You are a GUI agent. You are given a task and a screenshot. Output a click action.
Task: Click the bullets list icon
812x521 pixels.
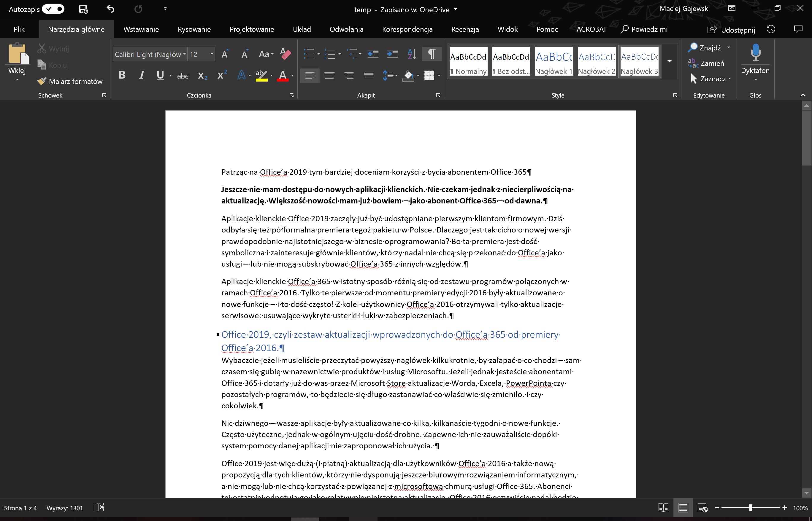coord(309,54)
